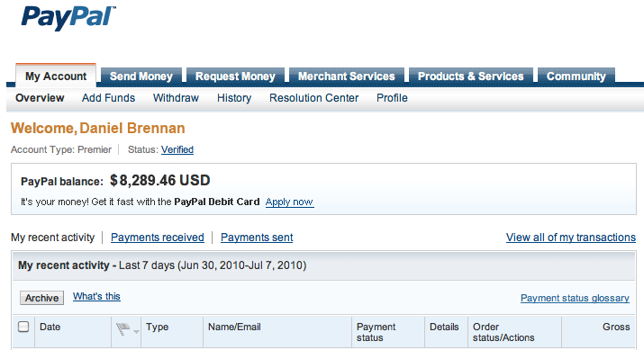Open the Profile submenu item
644x350 pixels.
pyautogui.click(x=392, y=98)
